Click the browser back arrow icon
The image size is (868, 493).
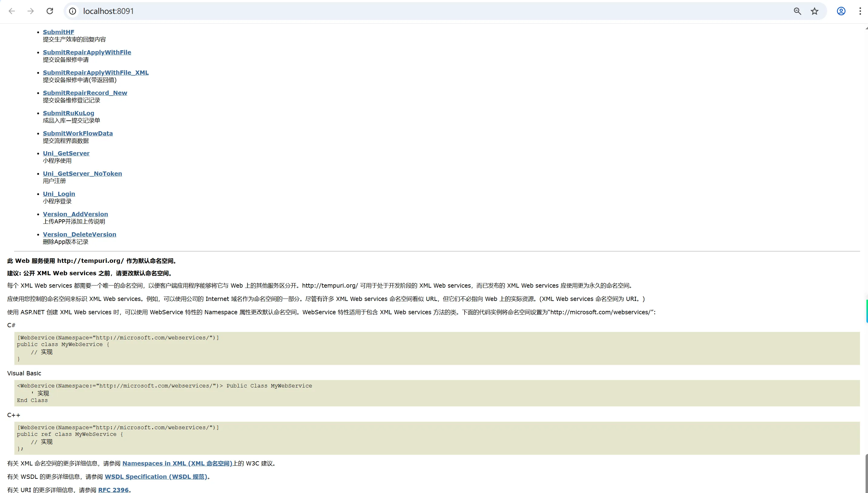(x=12, y=11)
